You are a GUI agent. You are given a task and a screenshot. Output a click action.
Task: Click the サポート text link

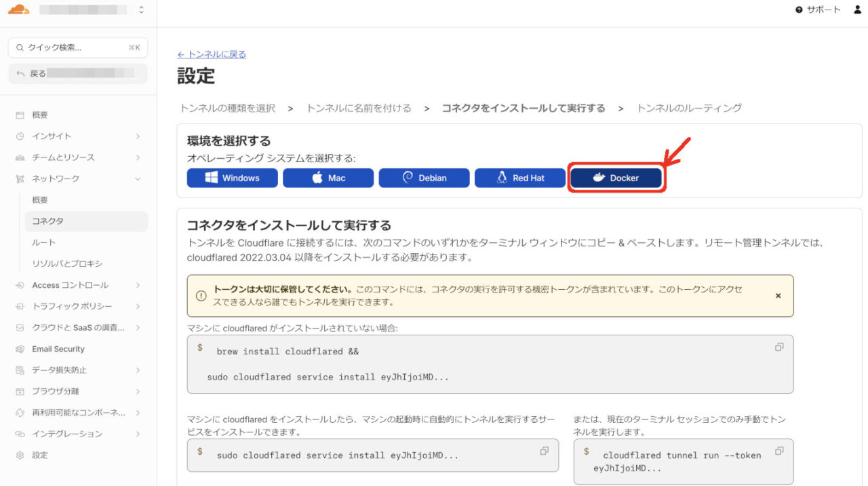coord(824,10)
